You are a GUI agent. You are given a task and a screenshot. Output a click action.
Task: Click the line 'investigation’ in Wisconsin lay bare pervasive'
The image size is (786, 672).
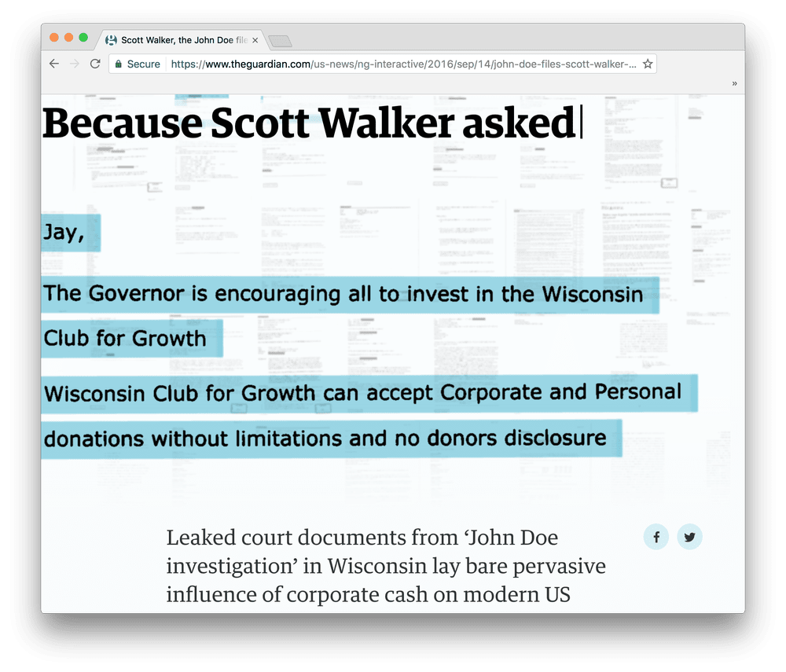[386, 566]
